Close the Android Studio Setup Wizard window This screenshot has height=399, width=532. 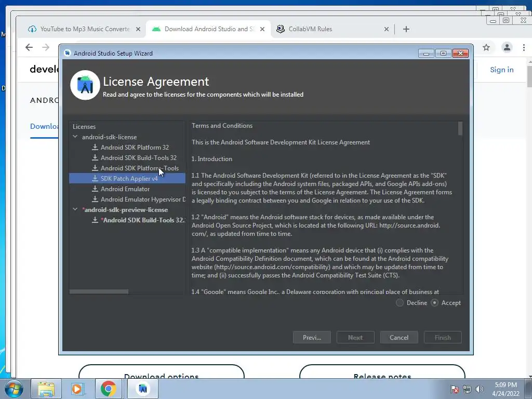click(x=460, y=54)
